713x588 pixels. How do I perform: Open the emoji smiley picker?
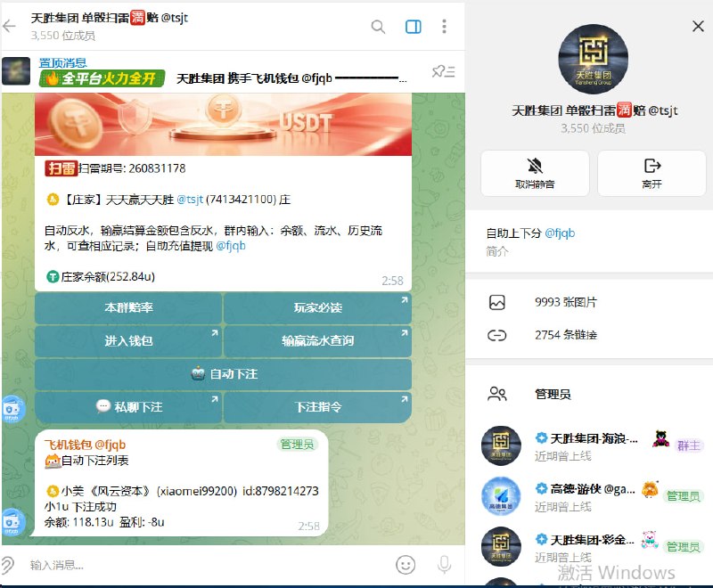[x=406, y=565]
